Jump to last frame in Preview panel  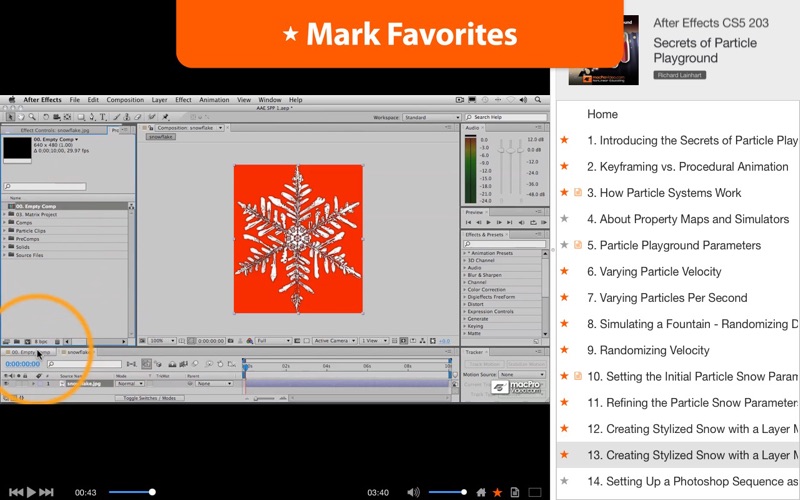[x=509, y=222]
